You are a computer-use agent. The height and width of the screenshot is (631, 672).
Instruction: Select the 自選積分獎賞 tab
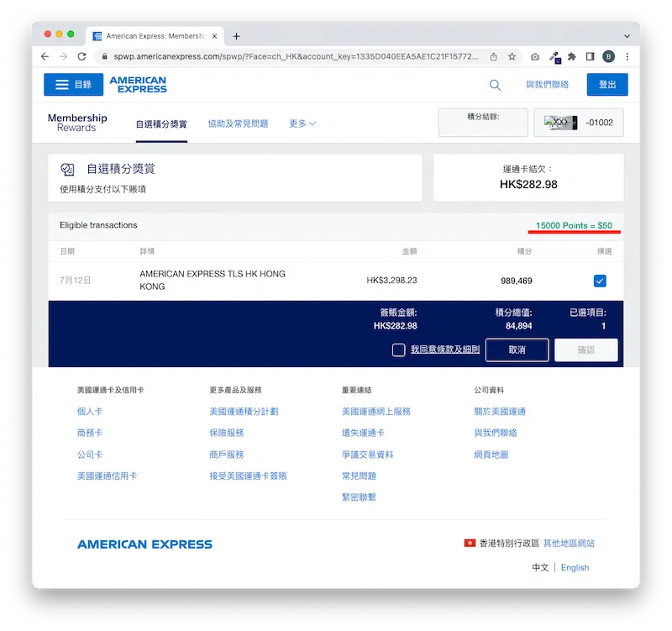[x=161, y=124]
